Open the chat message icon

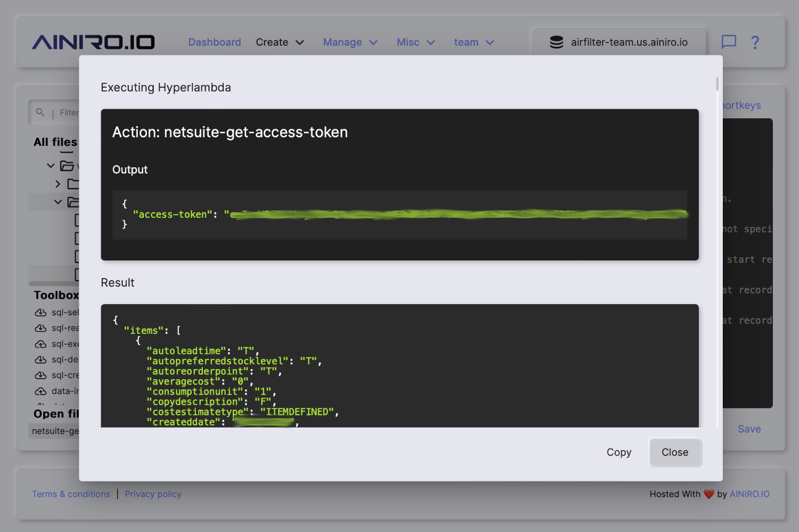pyautogui.click(x=728, y=42)
